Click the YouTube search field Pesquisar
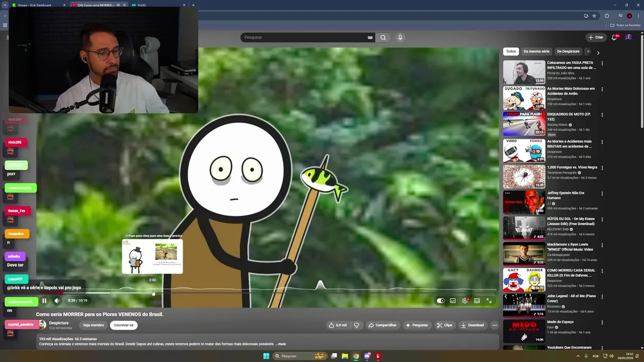644x362 pixels. click(x=304, y=37)
